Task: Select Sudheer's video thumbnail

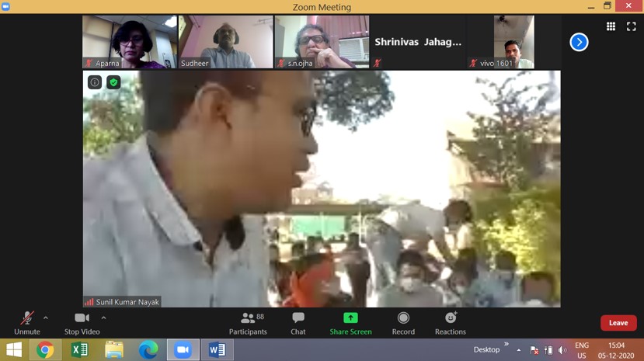Action: pos(225,42)
